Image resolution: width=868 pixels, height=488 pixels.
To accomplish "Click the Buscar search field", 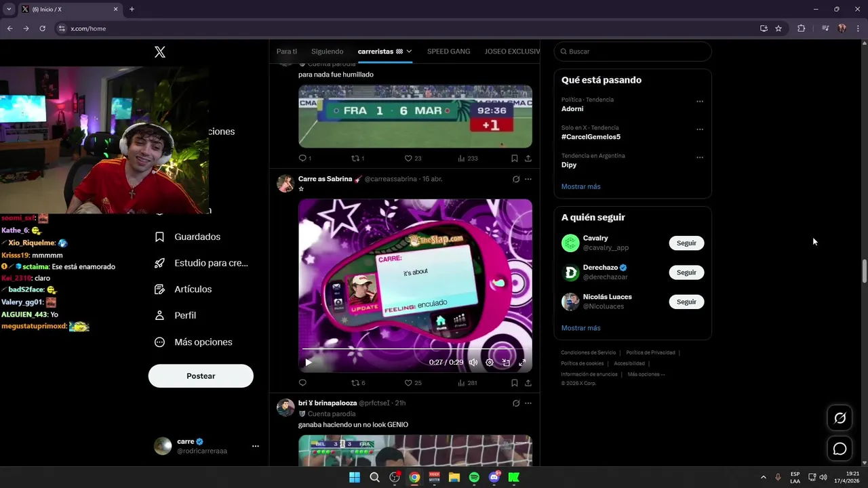I will coord(633,52).
